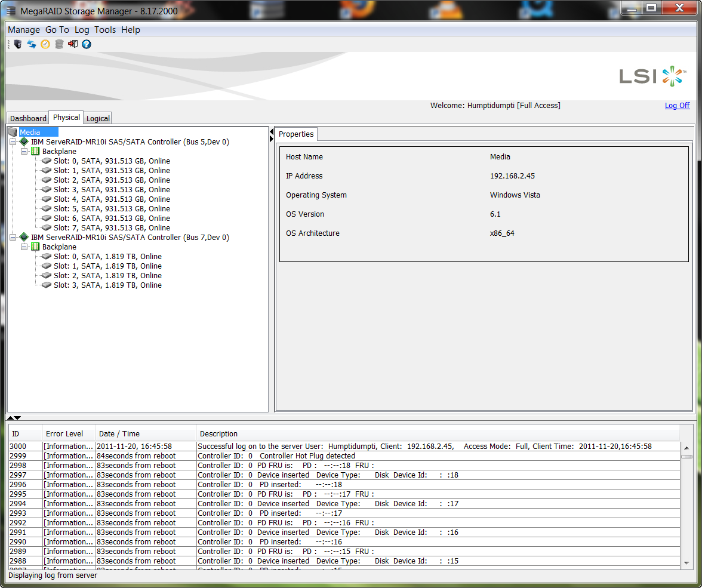
Task: Switch to the Dashboard tab
Action: click(x=27, y=118)
